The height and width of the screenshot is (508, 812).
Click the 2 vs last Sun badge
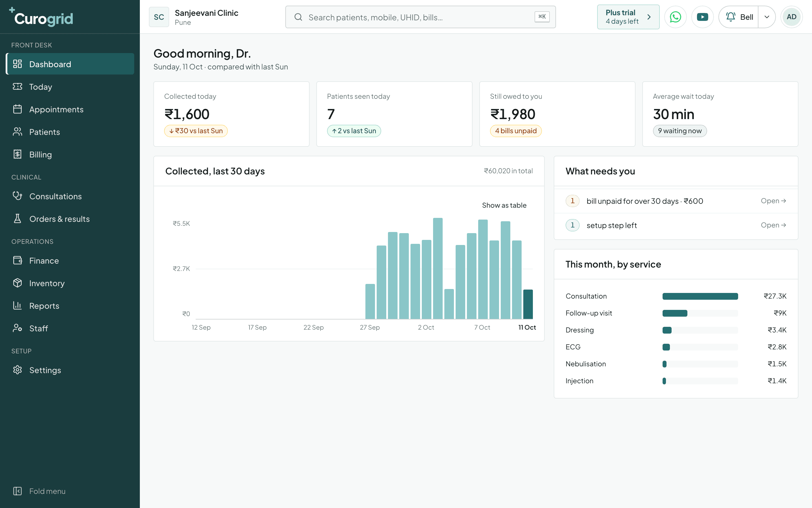point(354,131)
